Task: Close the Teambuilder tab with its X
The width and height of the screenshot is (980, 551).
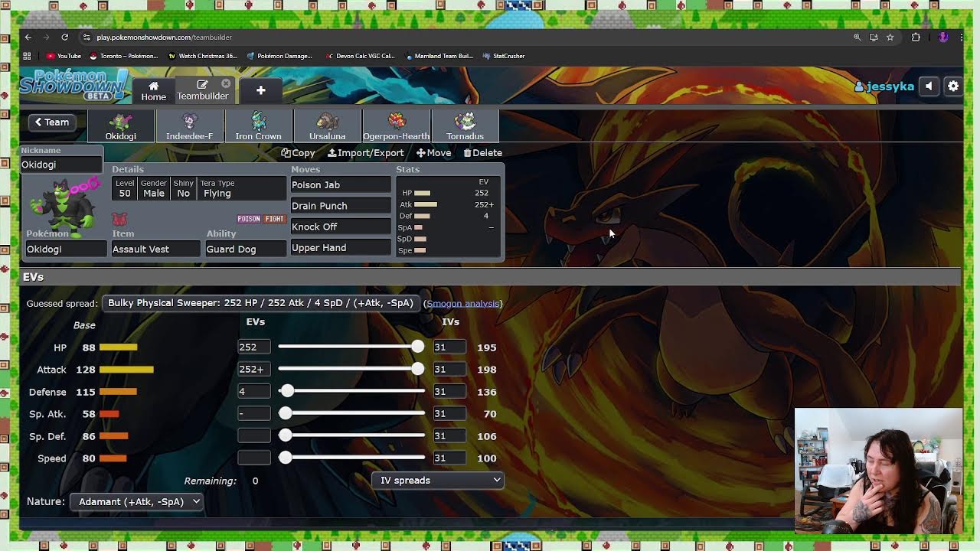Action: [226, 83]
